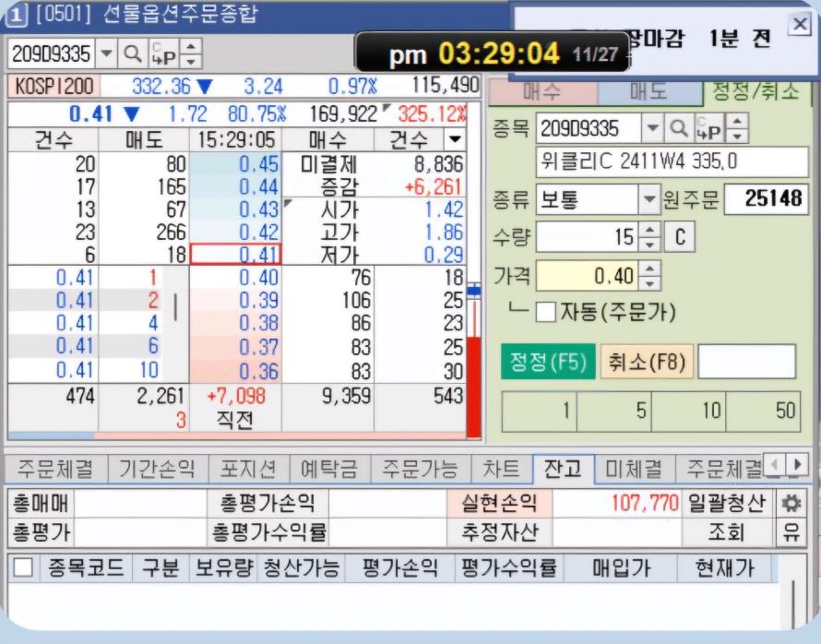
Task: Click the 취소(F8) cancel button
Action: point(647,362)
